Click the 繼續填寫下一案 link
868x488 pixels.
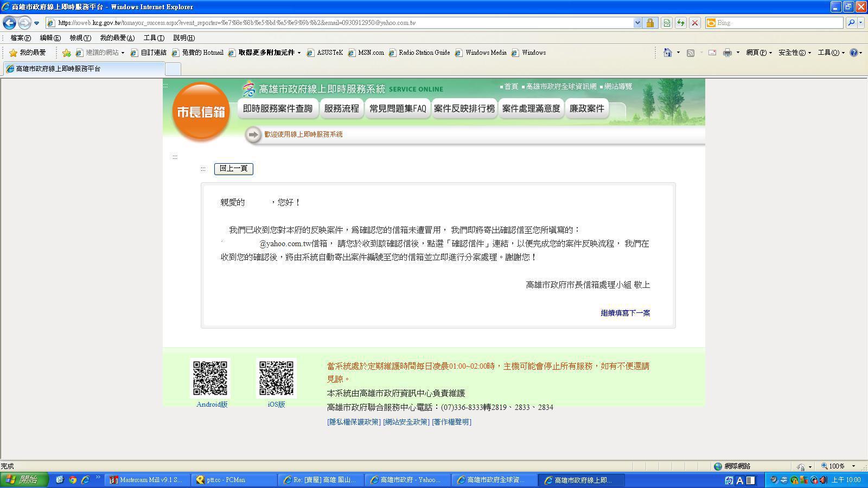point(625,313)
